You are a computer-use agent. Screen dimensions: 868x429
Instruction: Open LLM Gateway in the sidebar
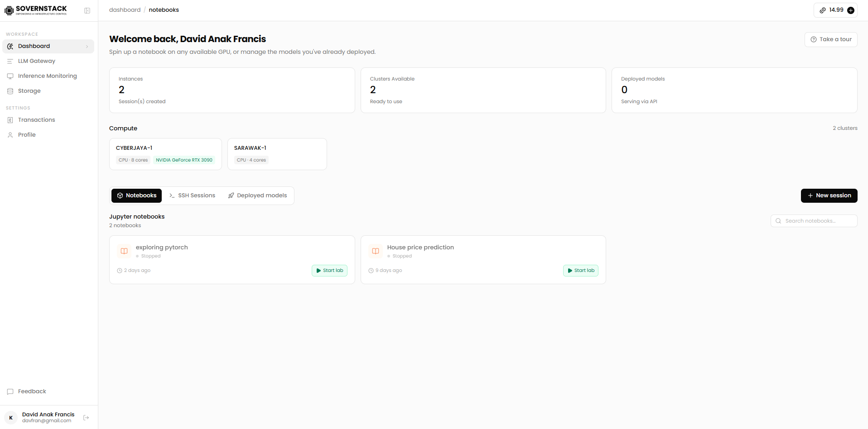point(48,61)
